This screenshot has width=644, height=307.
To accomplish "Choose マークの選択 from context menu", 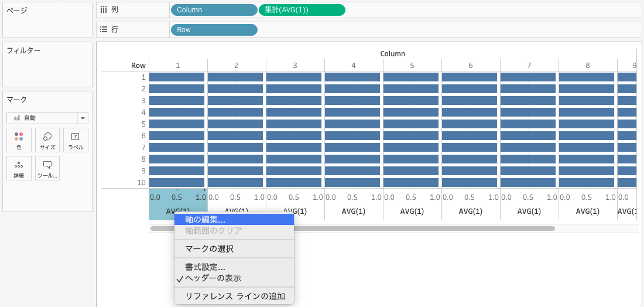I will (x=234, y=248).
